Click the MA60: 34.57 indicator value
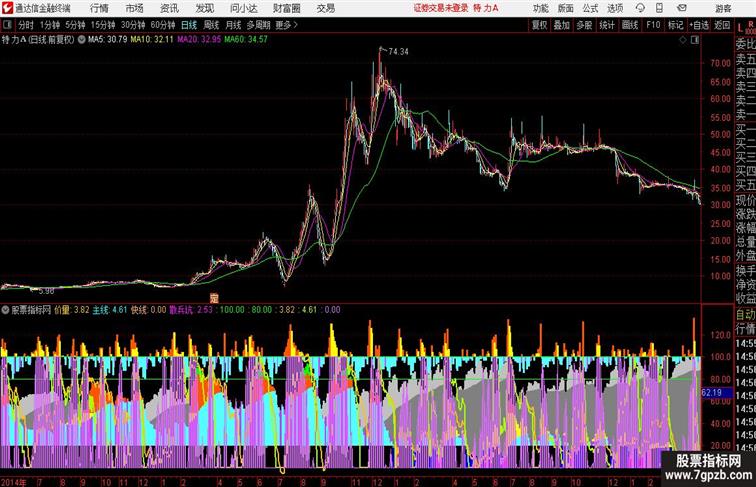 pos(246,40)
